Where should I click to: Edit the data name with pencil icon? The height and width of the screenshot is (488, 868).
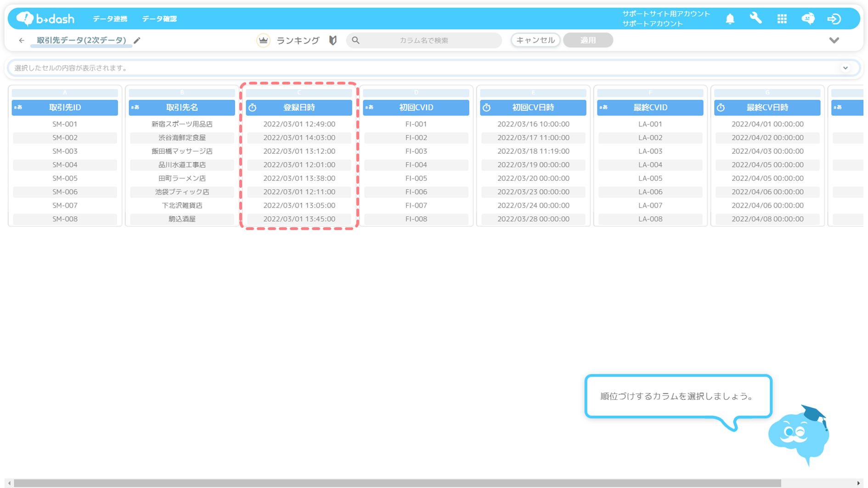pos(137,40)
